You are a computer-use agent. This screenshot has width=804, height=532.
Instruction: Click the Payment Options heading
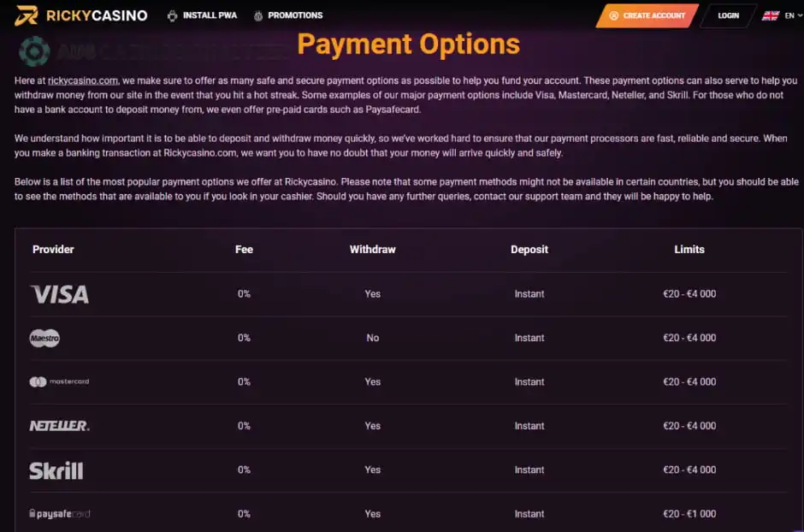tap(408, 44)
